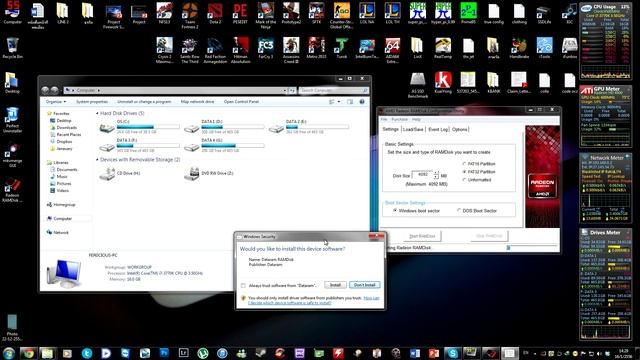Launch the PES 2013 desktop shortcut
Image resolution: width=640 pixels, height=360 pixels.
pos(240,13)
